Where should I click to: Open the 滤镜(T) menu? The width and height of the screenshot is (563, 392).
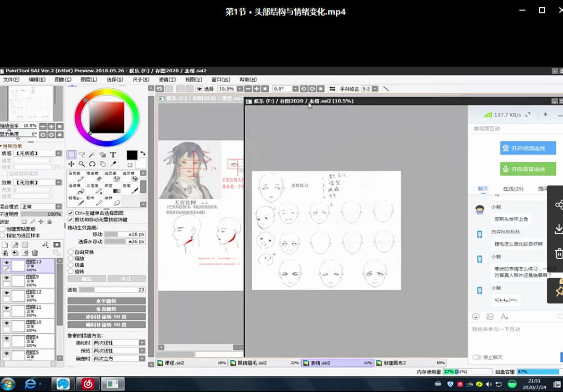pyautogui.click(x=167, y=80)
